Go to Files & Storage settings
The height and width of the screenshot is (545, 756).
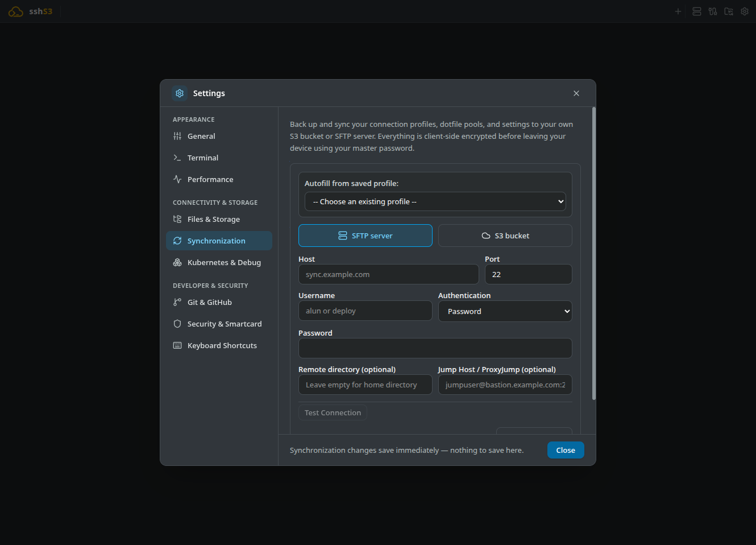pyautogui.click(x=219, y=219)
